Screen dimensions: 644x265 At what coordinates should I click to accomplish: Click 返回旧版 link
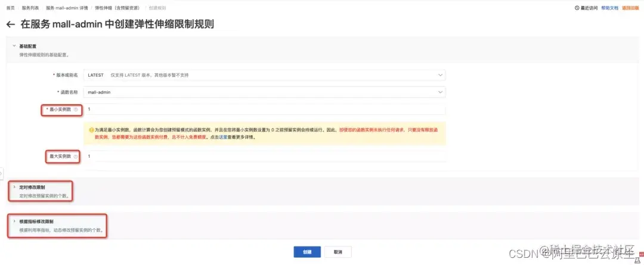tap(630, 8)
